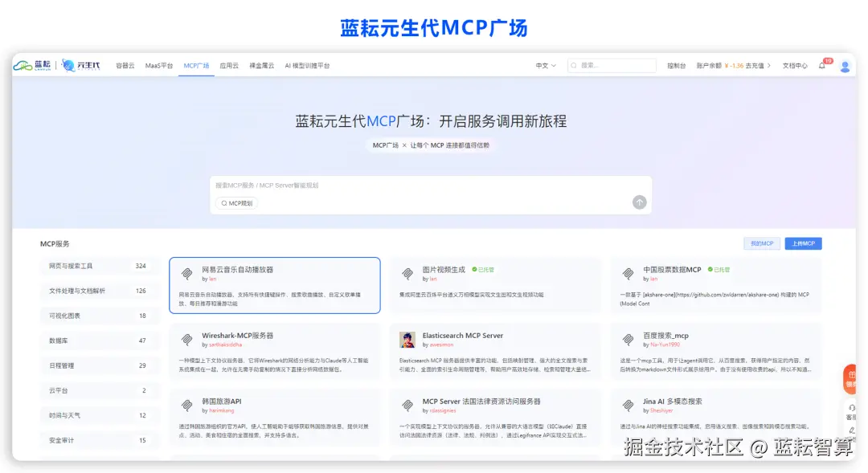This screenshot has width=868, height=473.
Task: Expand the 去充值 account balance chevron
Action: point(769,65)
